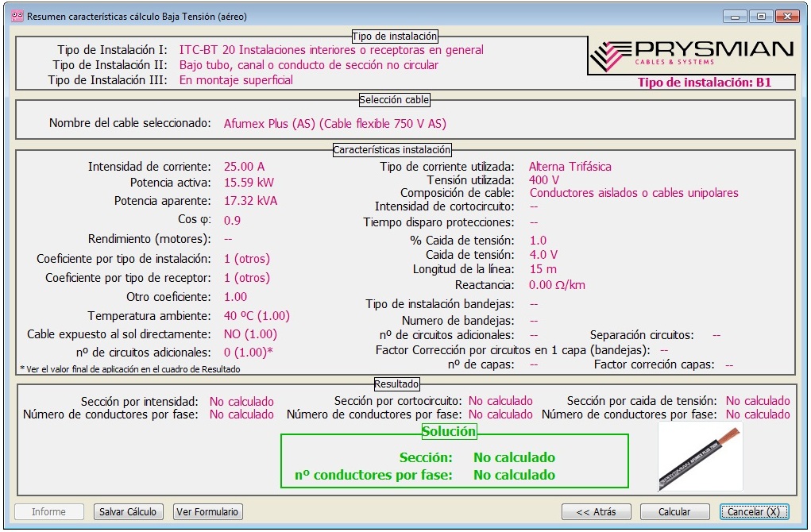Click the 'Otro coeficiente' value '1.00'
Screen dimensions: 811x532
[235, 297]
